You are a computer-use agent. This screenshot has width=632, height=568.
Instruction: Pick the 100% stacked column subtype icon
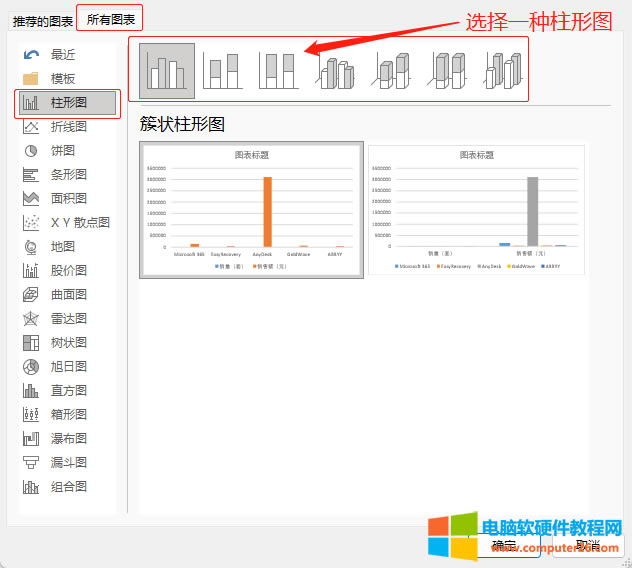click(277, 70)
